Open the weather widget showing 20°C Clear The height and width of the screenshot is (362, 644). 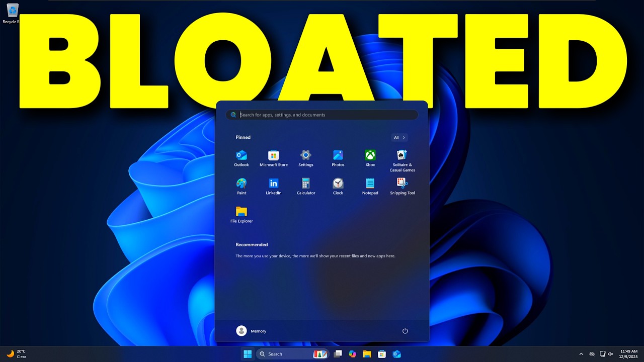coord(16,354)
